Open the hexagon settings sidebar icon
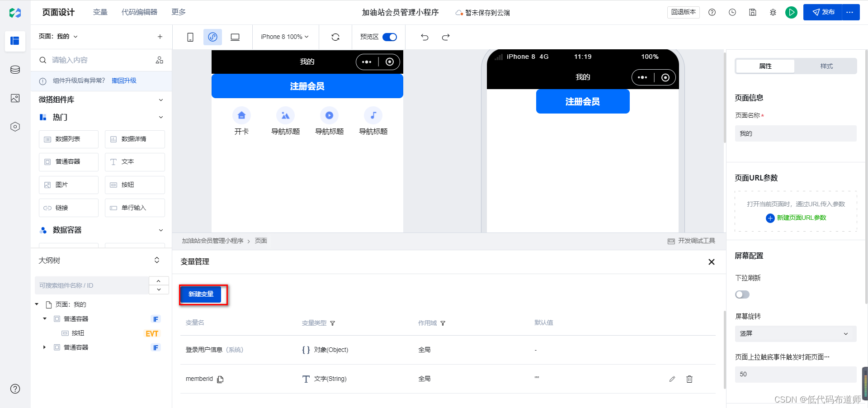Screen dimensions: 868x408 point(15,127)
